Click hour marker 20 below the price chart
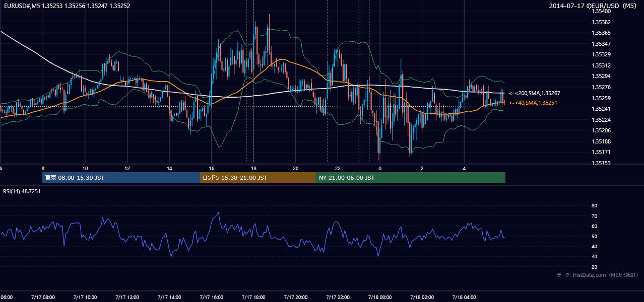The image size is (644, 302). (296, 169)
